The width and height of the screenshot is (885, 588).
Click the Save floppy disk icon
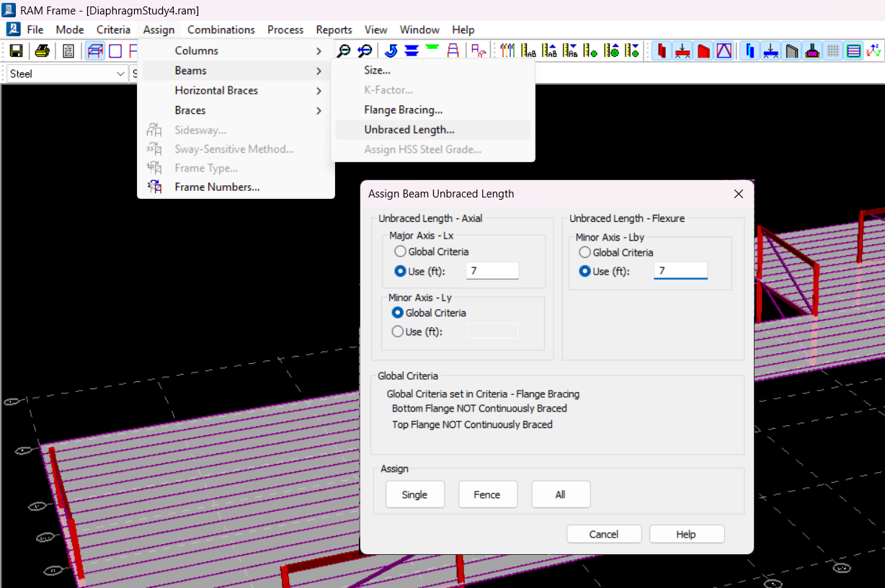point(16,51)
